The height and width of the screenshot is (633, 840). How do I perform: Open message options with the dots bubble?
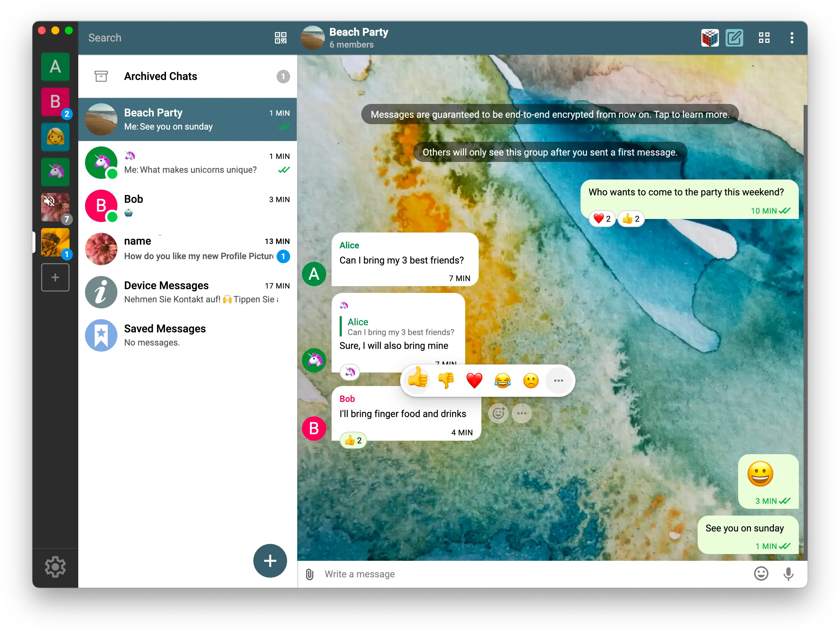(522, 413)
